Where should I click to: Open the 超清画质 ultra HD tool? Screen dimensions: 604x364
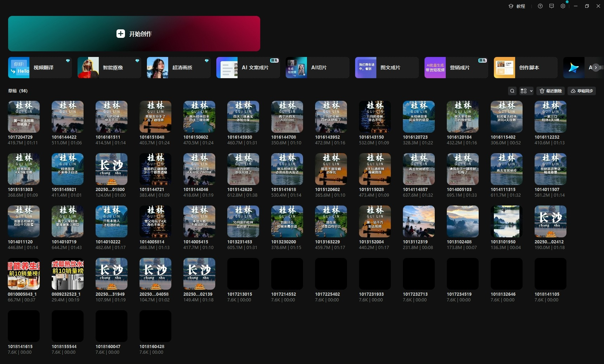[x=178, y=68]
